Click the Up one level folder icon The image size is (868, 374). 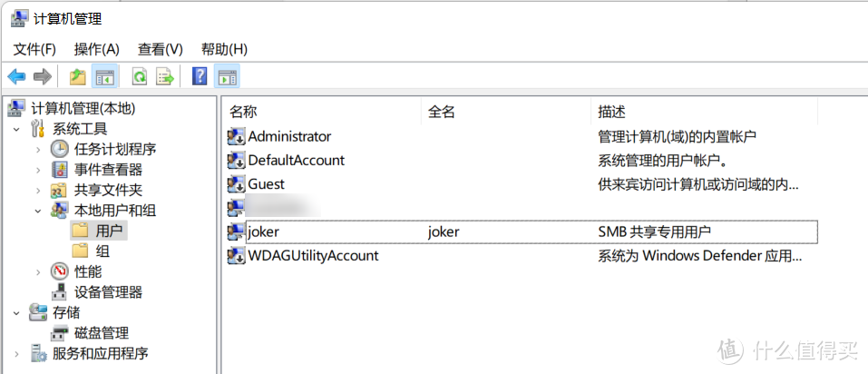tap(78, 77)
